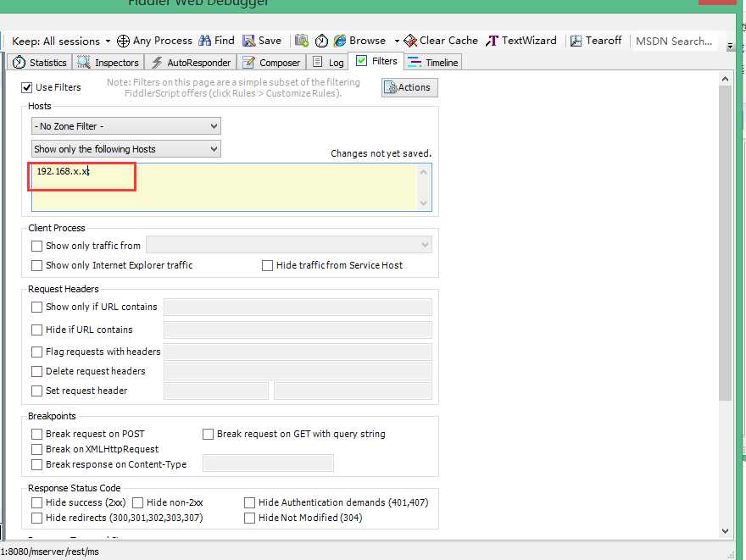Click the Filters tab checkmark icon
Image resolution: width=746 pixels, height=560 pixels.
pos(362,60)
